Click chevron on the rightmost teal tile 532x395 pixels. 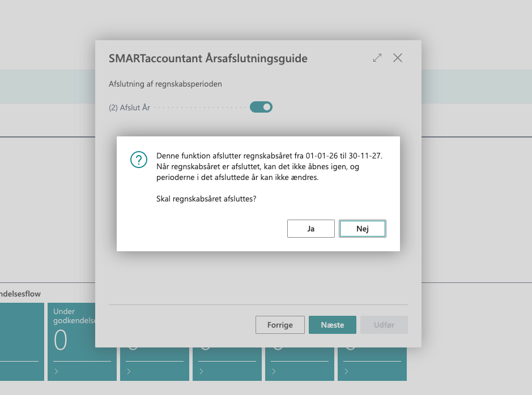coord(347,371)
